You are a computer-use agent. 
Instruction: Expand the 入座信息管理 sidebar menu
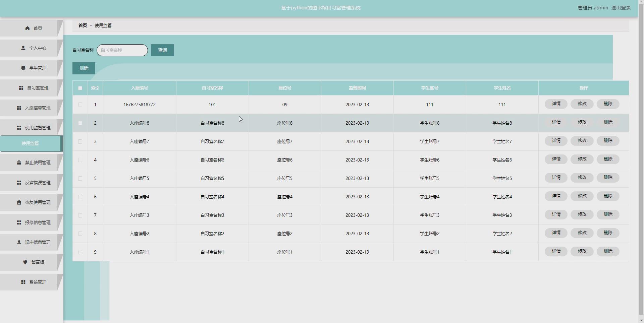pos(31,108)
